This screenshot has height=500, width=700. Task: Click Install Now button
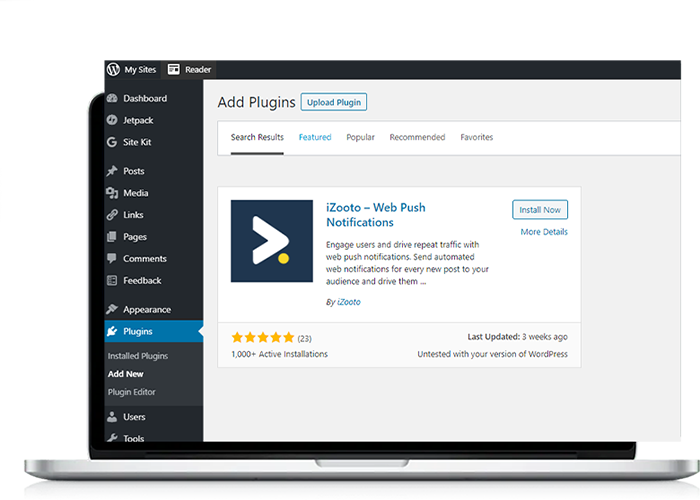click(x=540, y=210)
